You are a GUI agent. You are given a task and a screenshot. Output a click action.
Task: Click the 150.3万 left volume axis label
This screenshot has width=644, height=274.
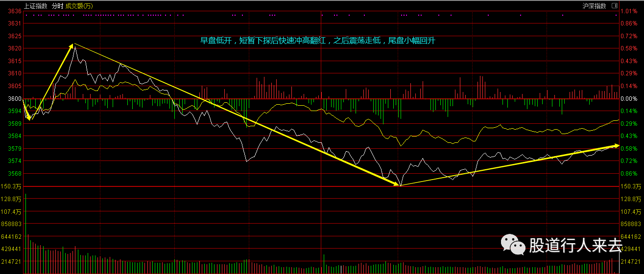click(x=12, y=187)
